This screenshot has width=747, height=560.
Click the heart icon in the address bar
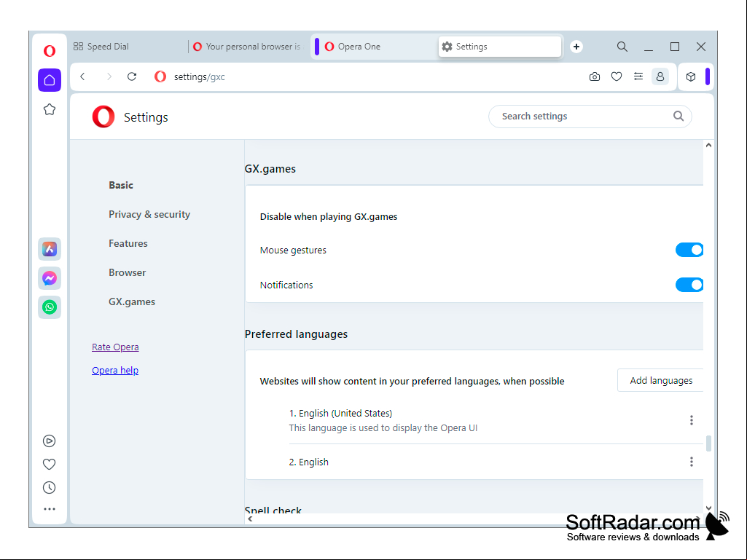617,76
